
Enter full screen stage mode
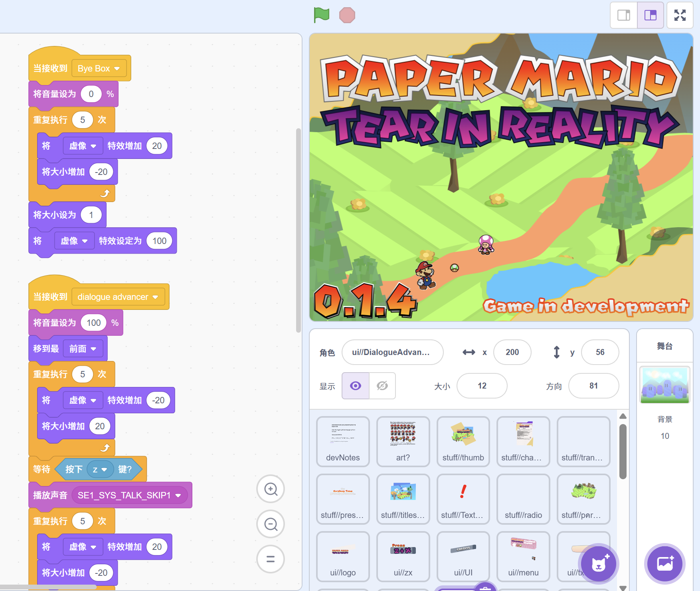(680, 15)
